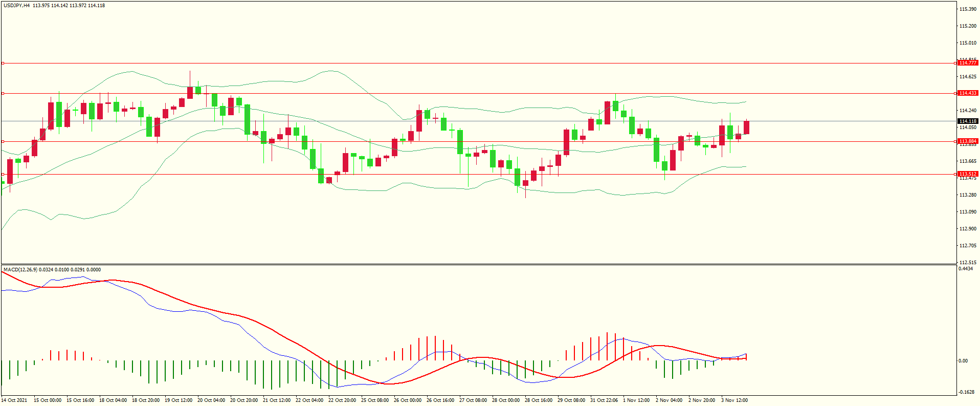
Task: Click the 20 Oct 04:00 time label
Action: (211, 400)
